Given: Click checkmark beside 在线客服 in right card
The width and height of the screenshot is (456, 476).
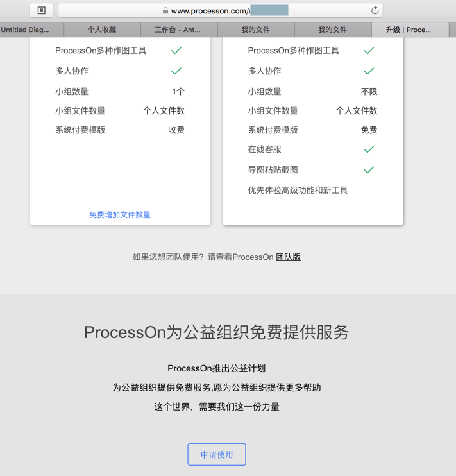Looking at the screenshot, I should click(x=369, y=149).
